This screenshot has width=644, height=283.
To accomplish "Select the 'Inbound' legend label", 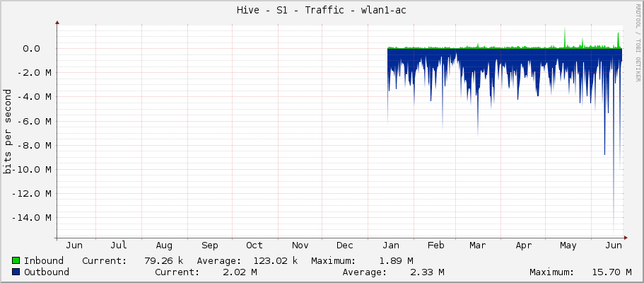I will [x=44, y=261].
